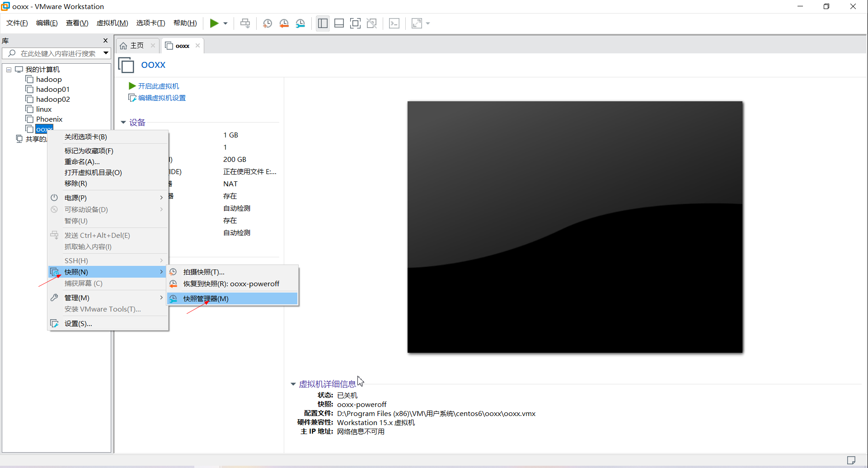The height and width of the screenshot is (468, 868).
Task: Click 快照(N) context menu entry
Action: (x=108, y=272)
